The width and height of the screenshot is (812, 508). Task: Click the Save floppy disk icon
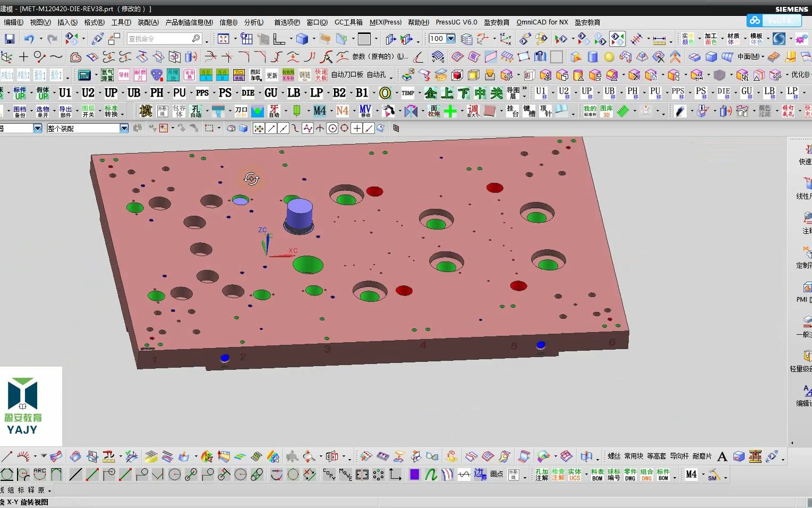point(9,39)
